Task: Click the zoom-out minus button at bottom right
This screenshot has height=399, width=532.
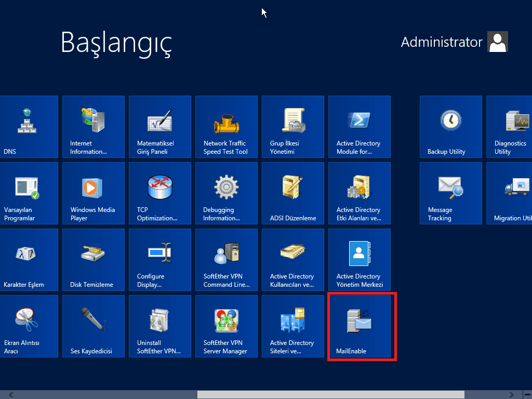Action: [x=526, y=395]
